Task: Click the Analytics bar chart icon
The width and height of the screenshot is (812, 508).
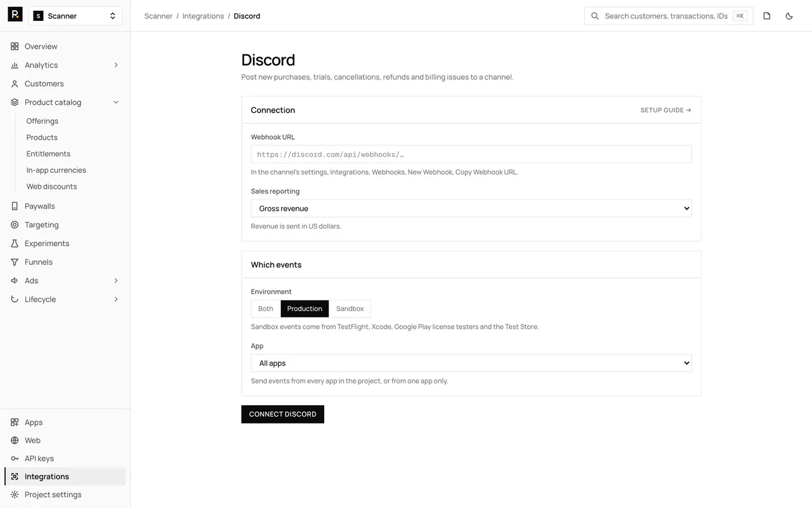Action: tap(15, 65)
